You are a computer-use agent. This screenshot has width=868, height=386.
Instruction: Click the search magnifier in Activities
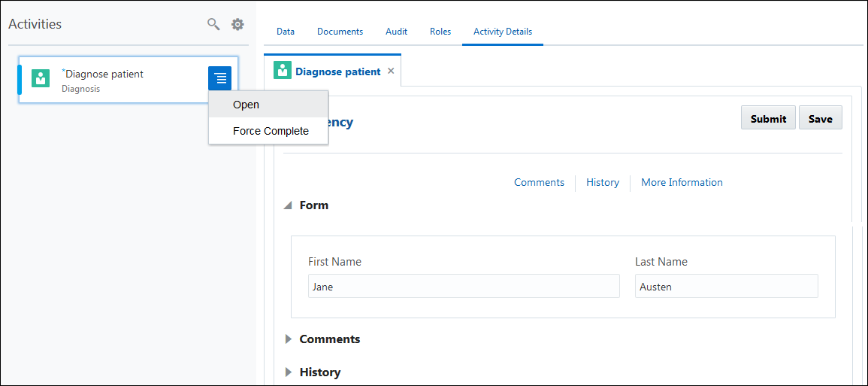click(213, 24)
